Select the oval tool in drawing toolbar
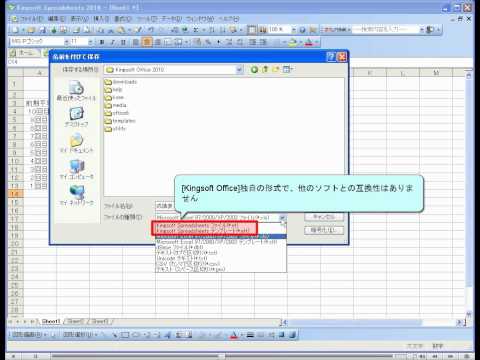This screenshot has height=360, width=480. pos(136,335)
